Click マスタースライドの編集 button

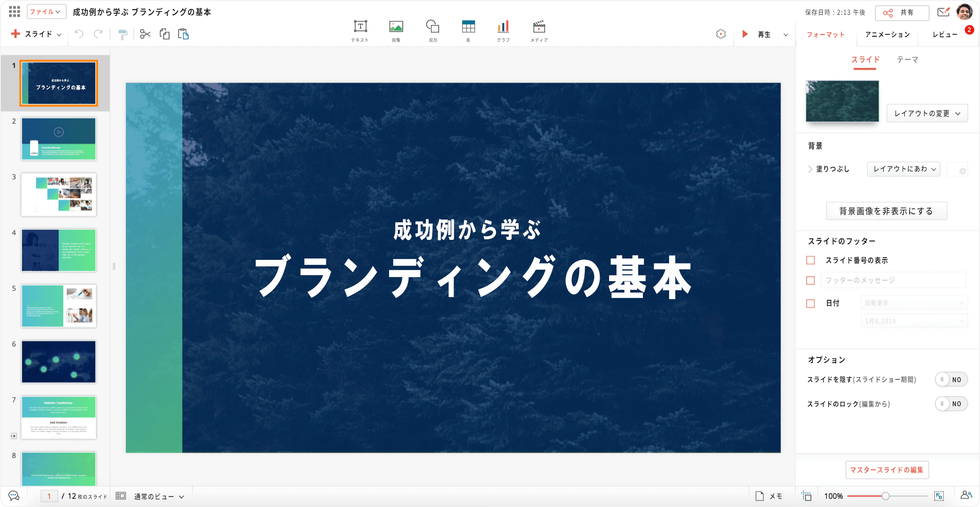pyautogui.click(x=887, y=470)
